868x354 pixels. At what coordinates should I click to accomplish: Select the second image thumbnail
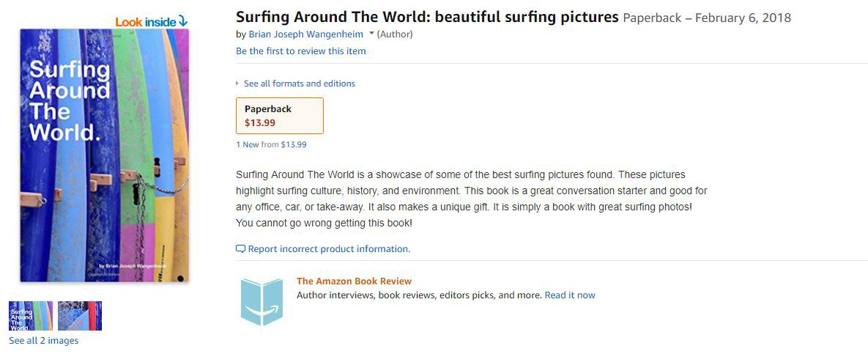pos(80,316)
